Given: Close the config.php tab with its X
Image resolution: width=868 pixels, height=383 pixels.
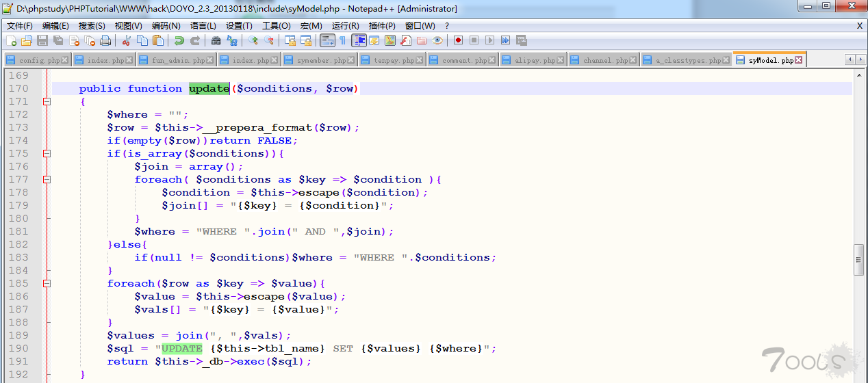Looking at the screenshot, I should (65, 60).
